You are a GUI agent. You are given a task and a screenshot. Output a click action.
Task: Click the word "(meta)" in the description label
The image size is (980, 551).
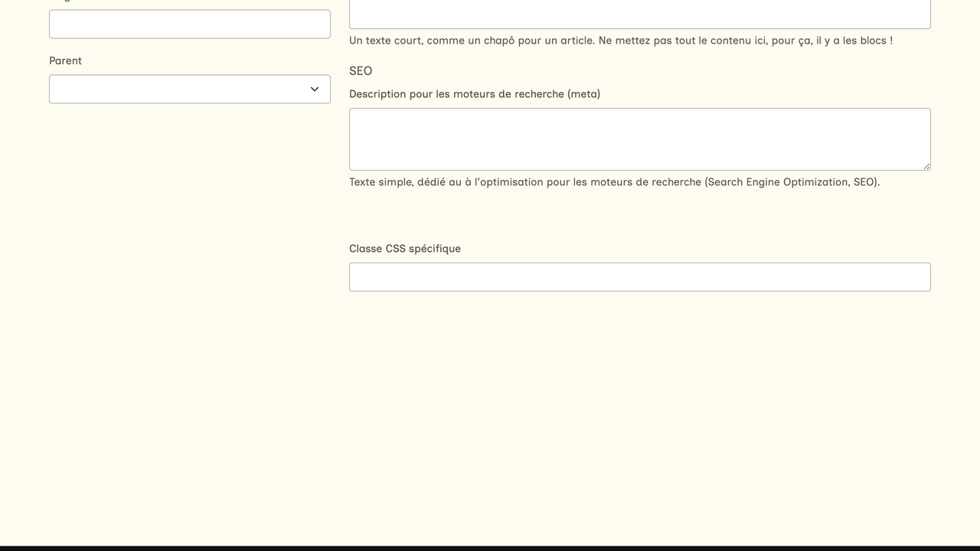pos(583,94)
